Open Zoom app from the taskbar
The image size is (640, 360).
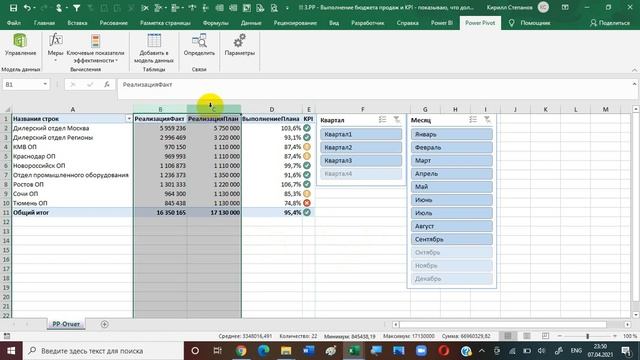pos(421,351)
